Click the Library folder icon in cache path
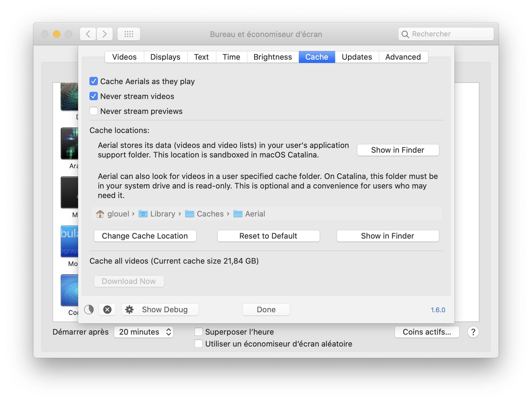Viewport: 532px width, 402px height. 143,214
